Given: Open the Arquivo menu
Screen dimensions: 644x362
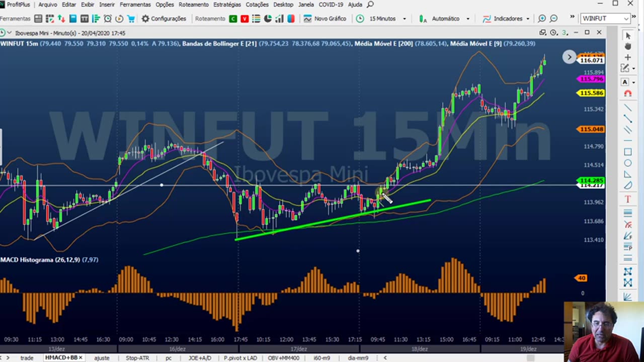Looking at the screenshot, I should pos(48,5).
